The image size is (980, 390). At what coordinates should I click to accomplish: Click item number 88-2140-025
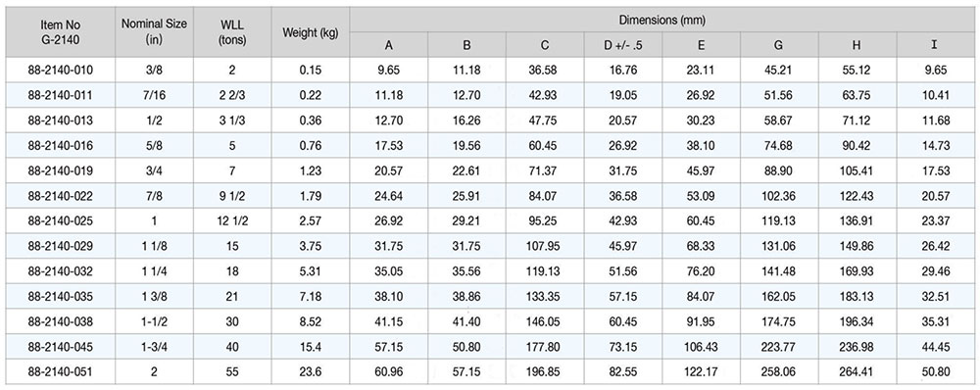coord(61,221)
